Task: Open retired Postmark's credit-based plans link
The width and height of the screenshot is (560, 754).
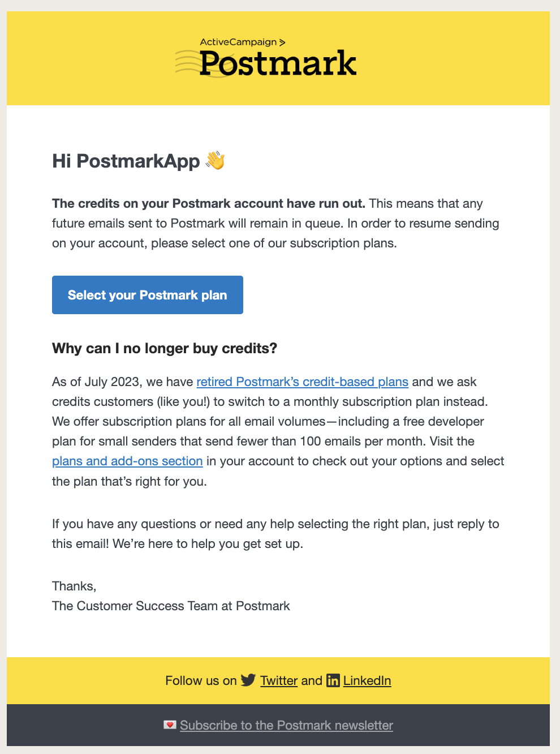Action: click(x=302, y=382)
